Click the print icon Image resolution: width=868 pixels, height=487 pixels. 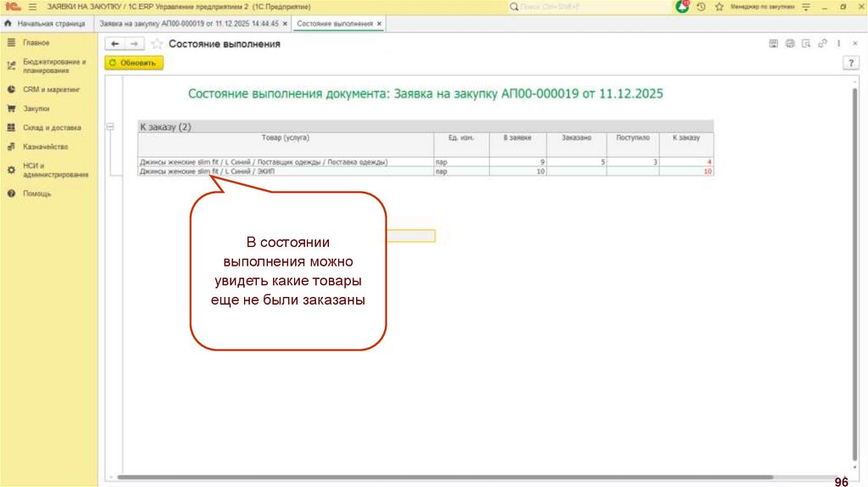tap(790, 44)
